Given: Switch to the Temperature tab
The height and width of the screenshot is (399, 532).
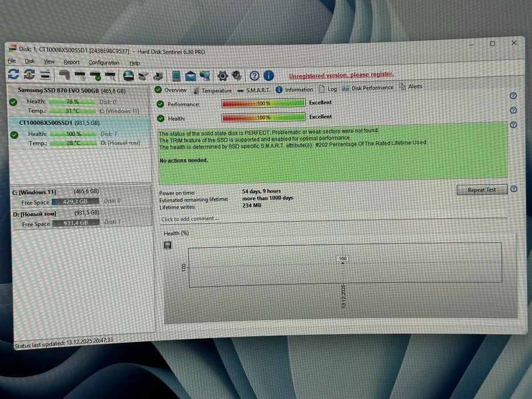Looking at the screenshot, I should pyautogui.click(x=213, y=91).
